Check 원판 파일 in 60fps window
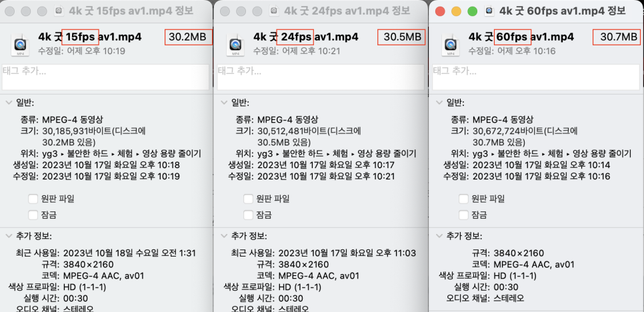644x312 pixels. pyautogui.click(x=463, y=199)
